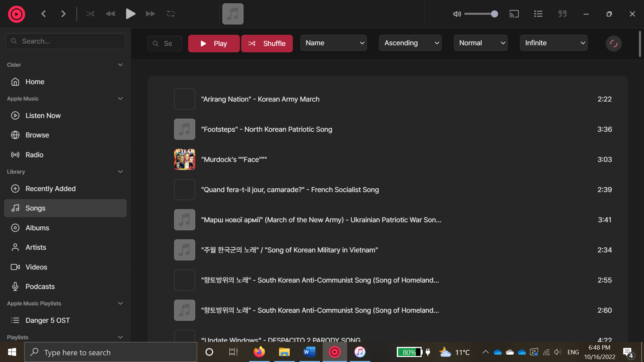This screenshot has height=362, width=644.
Task: Collapse the Playlists section
Action: [x=120, y=337]
